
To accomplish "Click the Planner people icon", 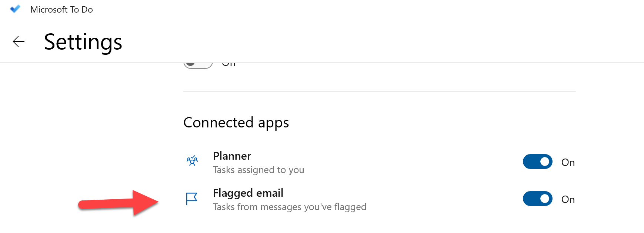I will (192, 161).
